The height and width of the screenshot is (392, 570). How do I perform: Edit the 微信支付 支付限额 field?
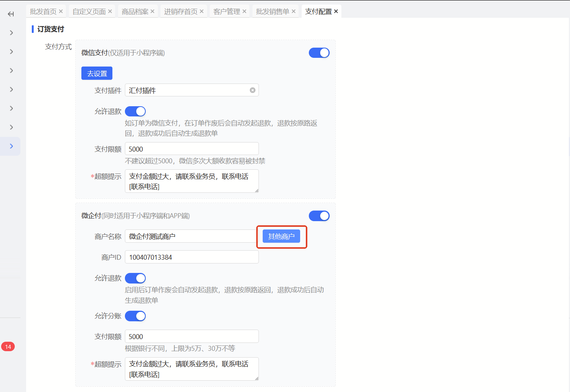(192, 149)
